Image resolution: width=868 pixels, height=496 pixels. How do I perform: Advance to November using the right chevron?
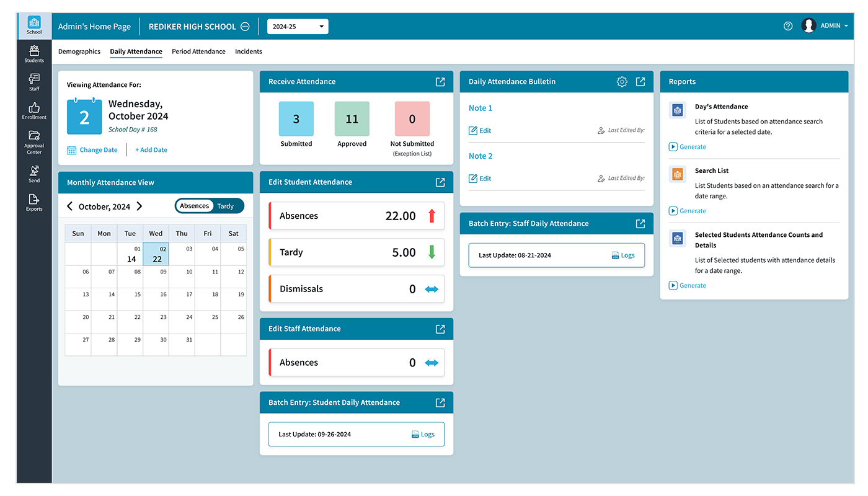click(139, 206)
